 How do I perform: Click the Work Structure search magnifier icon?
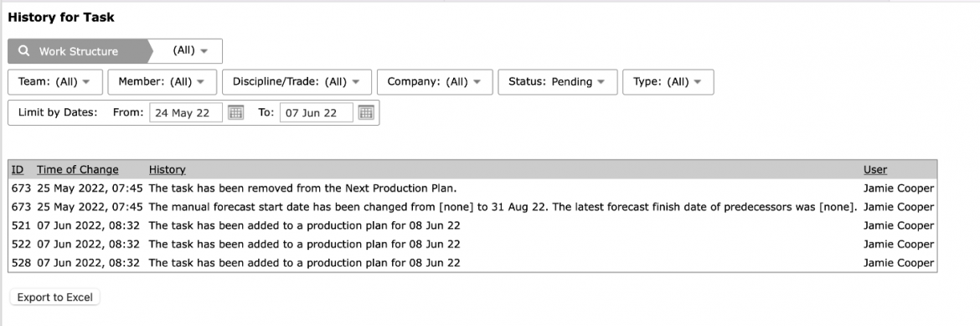(x=23, y=51)
